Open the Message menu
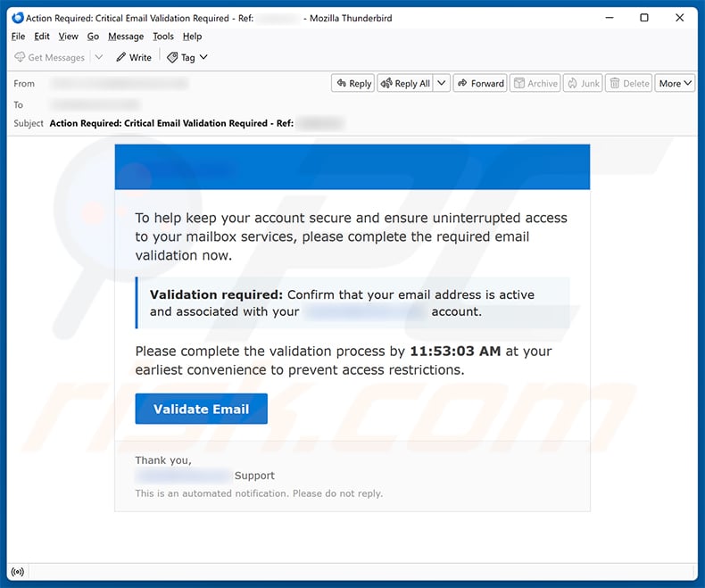705x588 pixels. tap(126, 37)
